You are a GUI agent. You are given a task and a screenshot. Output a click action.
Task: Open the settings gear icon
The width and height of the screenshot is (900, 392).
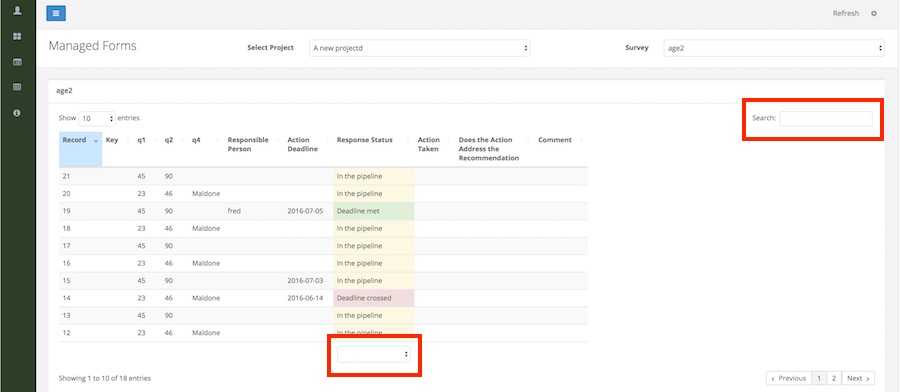(874, 13)
